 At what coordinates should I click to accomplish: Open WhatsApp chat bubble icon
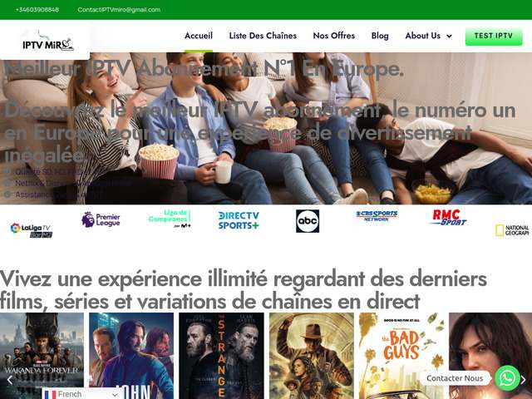click(507, 378)
